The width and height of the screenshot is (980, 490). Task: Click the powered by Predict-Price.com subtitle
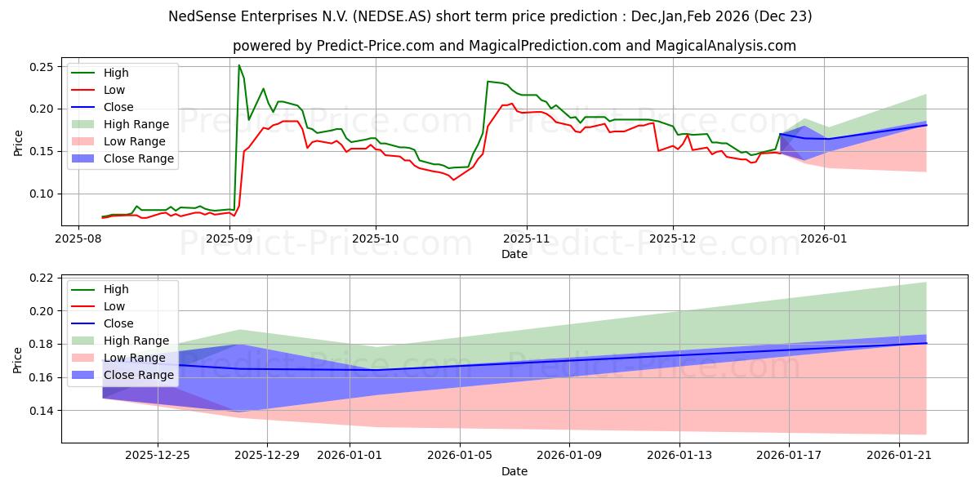pyautogui.click(x=514, y=46)
